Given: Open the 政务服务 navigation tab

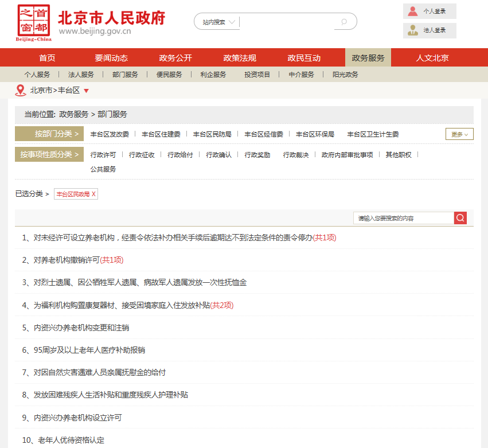Looking at the screenshot, I should [x=368, y=58].
